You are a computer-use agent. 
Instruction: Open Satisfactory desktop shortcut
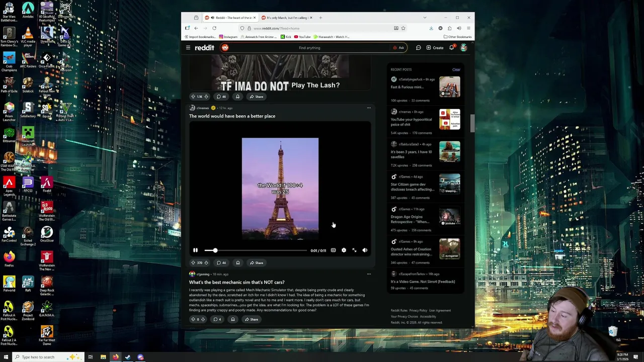pos(28,110)
